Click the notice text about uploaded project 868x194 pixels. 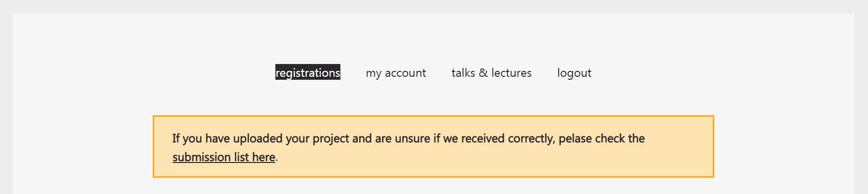point(408,138)
